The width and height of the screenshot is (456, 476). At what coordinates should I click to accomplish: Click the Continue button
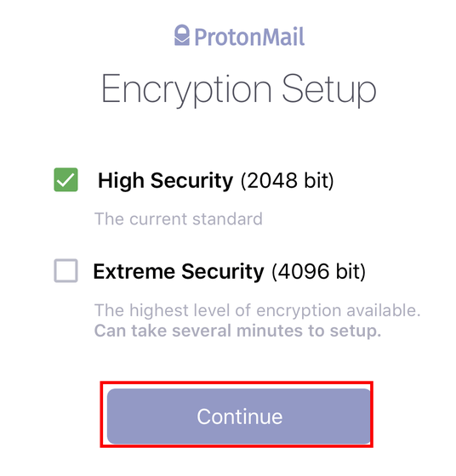[x=239, y=416]
